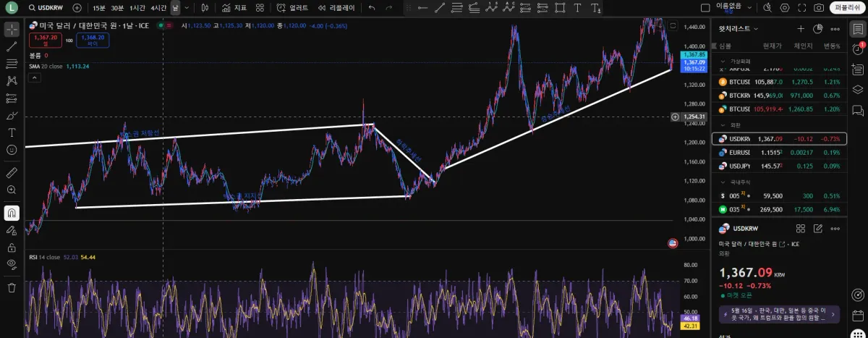
Task: Open the chat panel in right sidebar
Action: coord(857,110)
